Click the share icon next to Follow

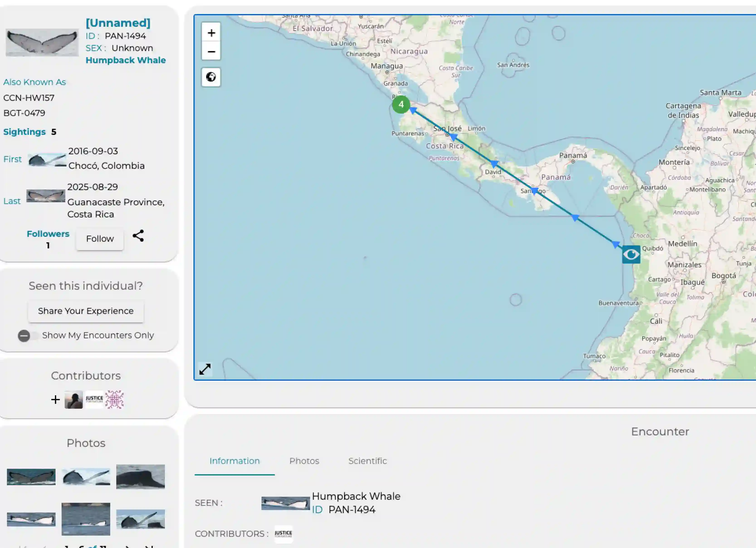pyautogui.click(x=138, y=236)
